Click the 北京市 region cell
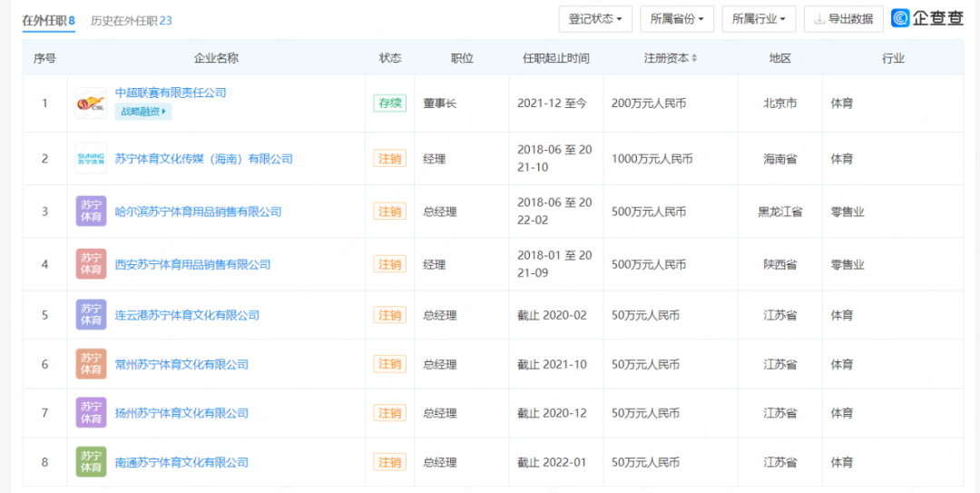 point(780,104)
